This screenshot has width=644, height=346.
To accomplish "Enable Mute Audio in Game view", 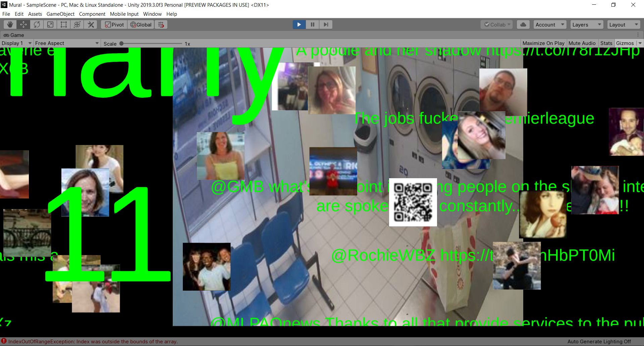I will tap(582, 43).
